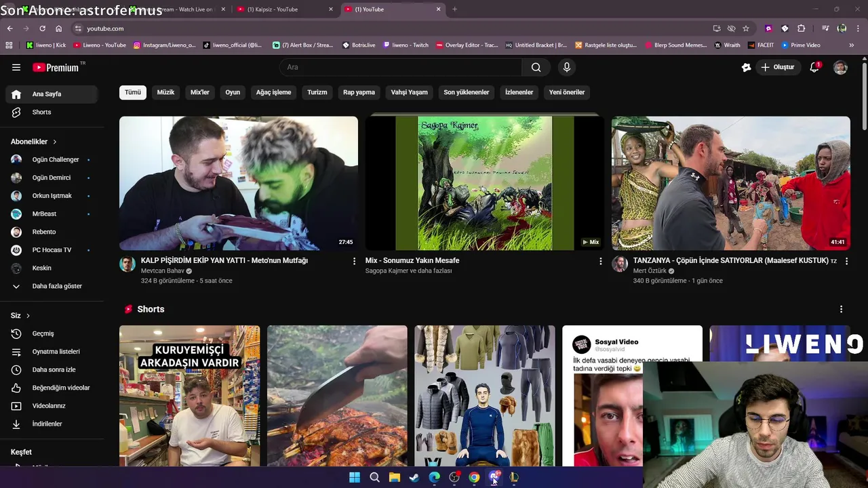This screenshot has height=488, width=868.
Task: Select the Yeni öneriler filter chip
Action: click(x=567, y=92)
